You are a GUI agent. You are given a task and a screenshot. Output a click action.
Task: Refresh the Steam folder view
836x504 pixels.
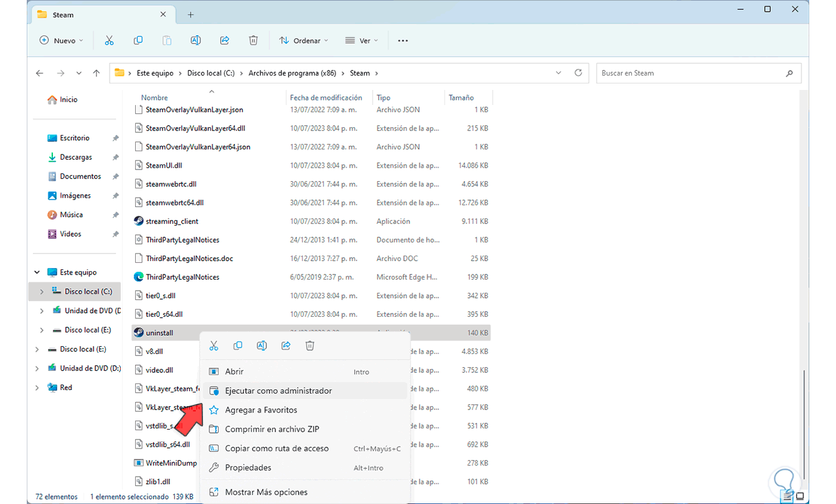pos(578,73)
